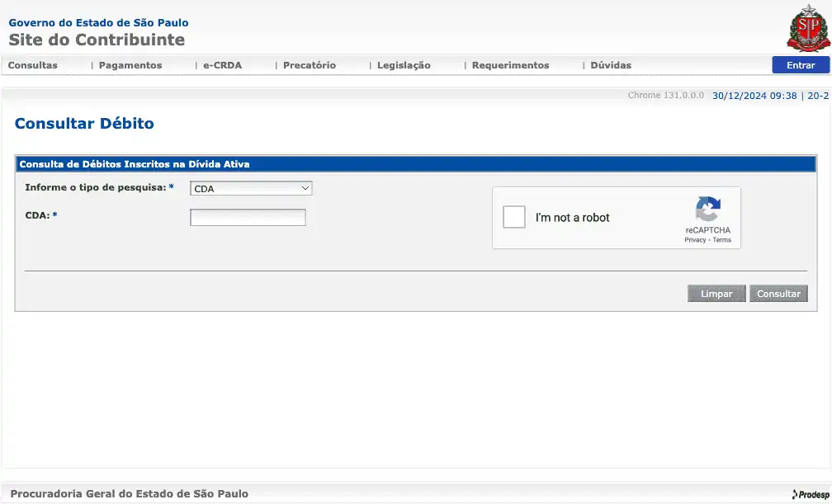Focus the CDA number input field

(248, 218)
